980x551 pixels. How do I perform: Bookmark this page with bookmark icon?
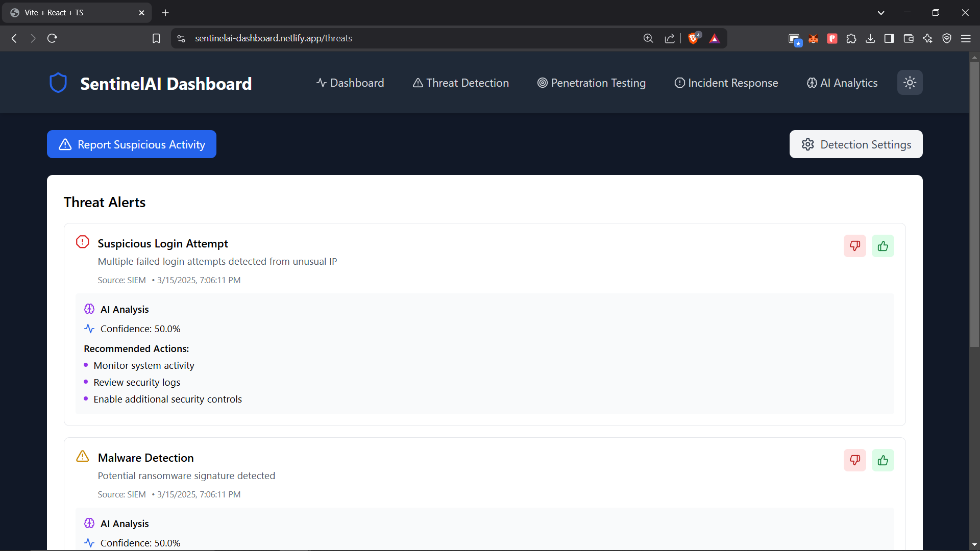click(x=156, y=38)
